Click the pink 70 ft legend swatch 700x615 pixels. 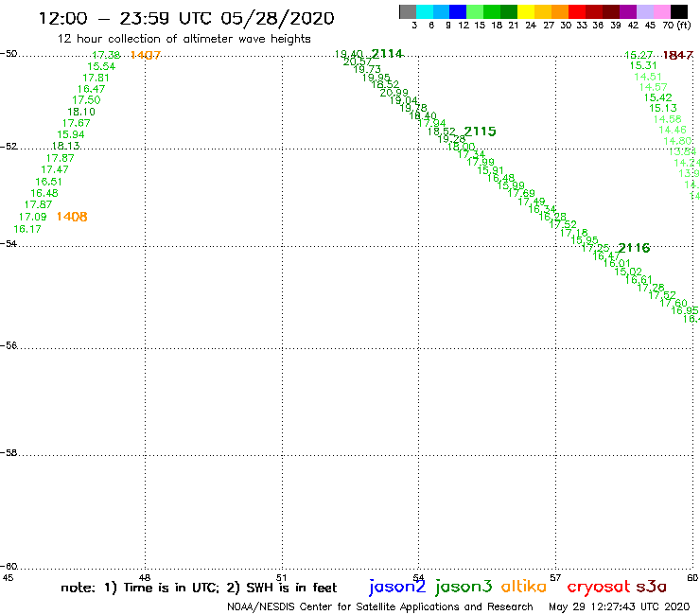click(661, 11)
